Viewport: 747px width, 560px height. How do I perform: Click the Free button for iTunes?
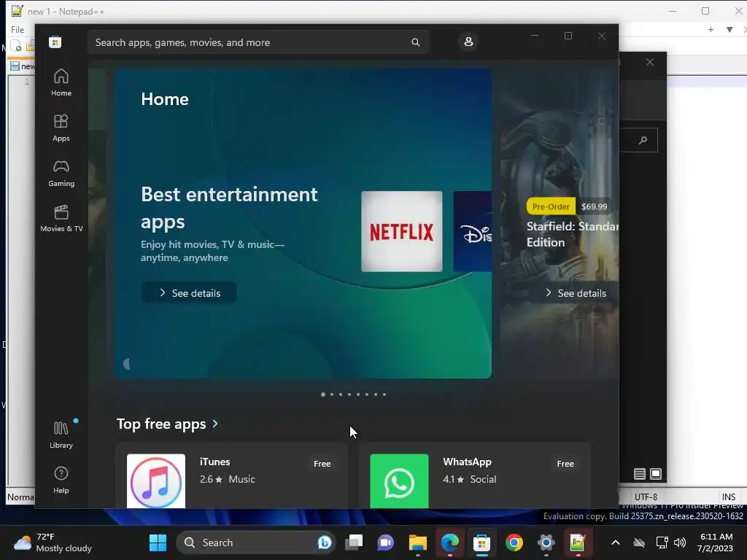coord(322,463)
